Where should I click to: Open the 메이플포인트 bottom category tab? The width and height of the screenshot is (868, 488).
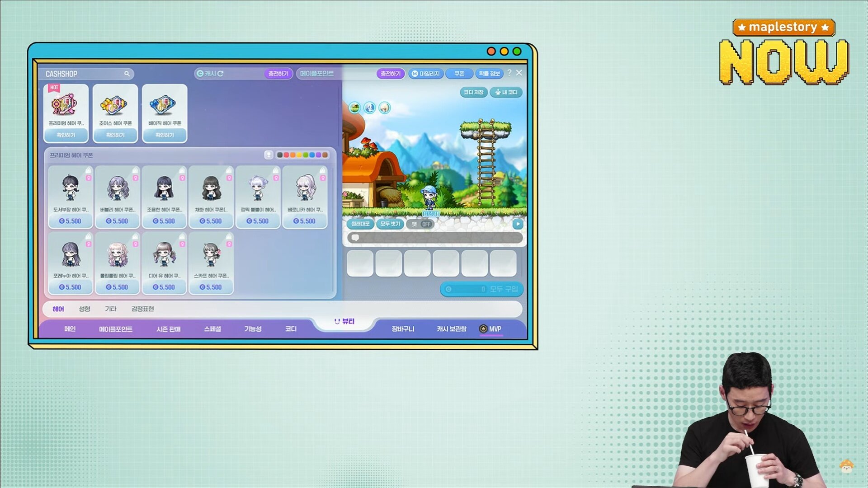116,329
